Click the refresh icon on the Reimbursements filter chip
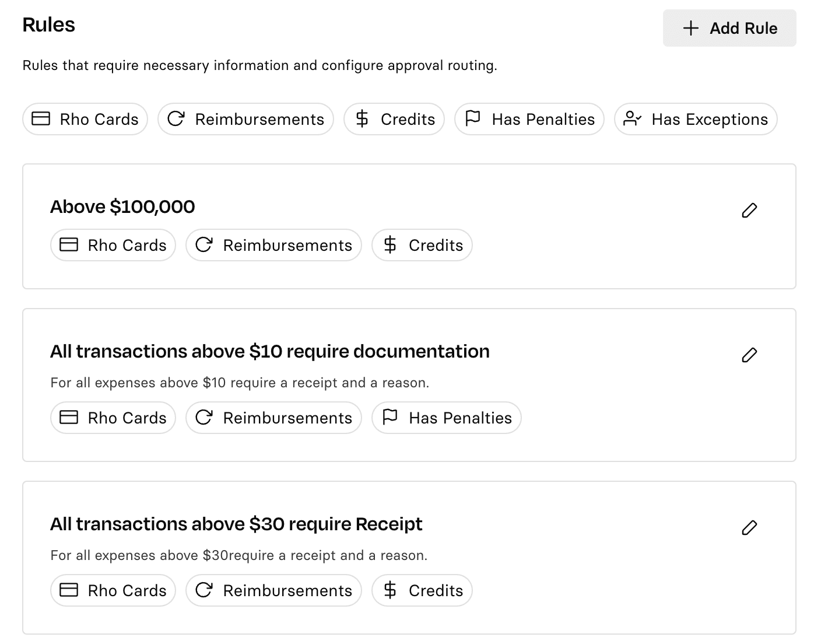Screen dimensions: 821x644 (x=177, y=119)
